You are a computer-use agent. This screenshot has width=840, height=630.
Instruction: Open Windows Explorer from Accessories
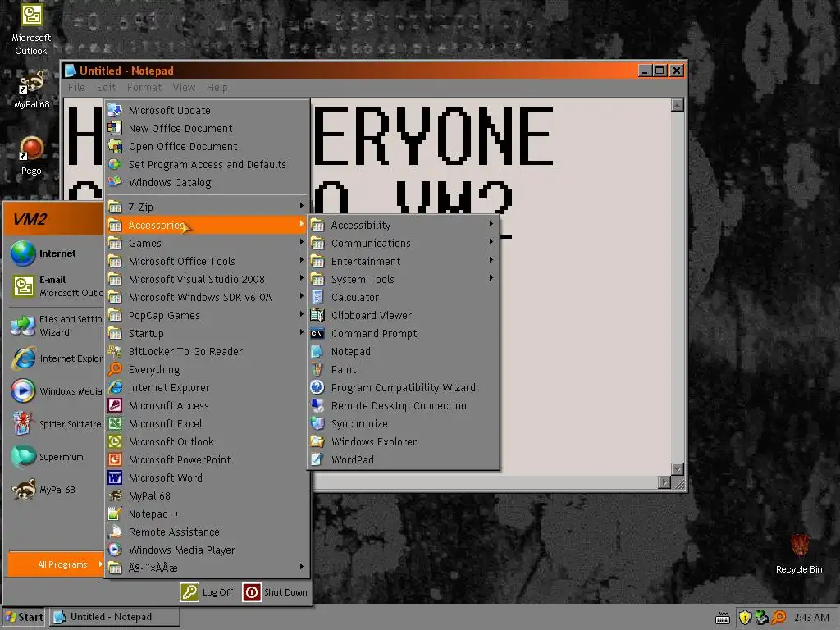pyautogui.click(x=403, y=441)
